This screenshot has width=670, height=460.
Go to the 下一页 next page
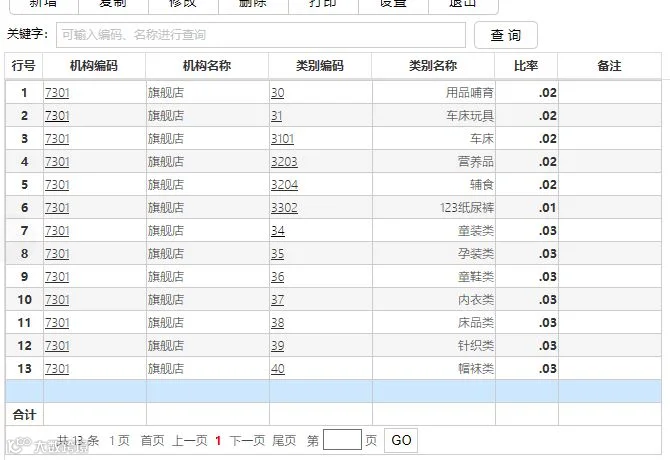click(247, 440)
